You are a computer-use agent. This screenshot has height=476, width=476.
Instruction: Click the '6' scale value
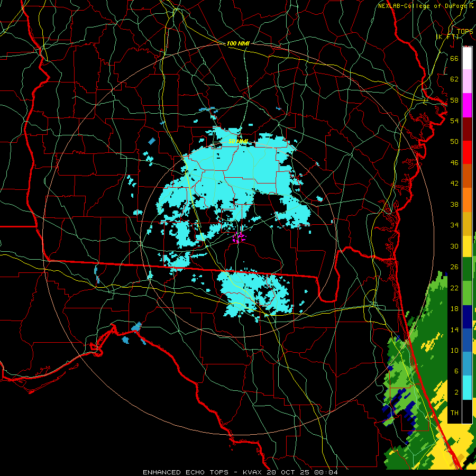coord(456,371)
